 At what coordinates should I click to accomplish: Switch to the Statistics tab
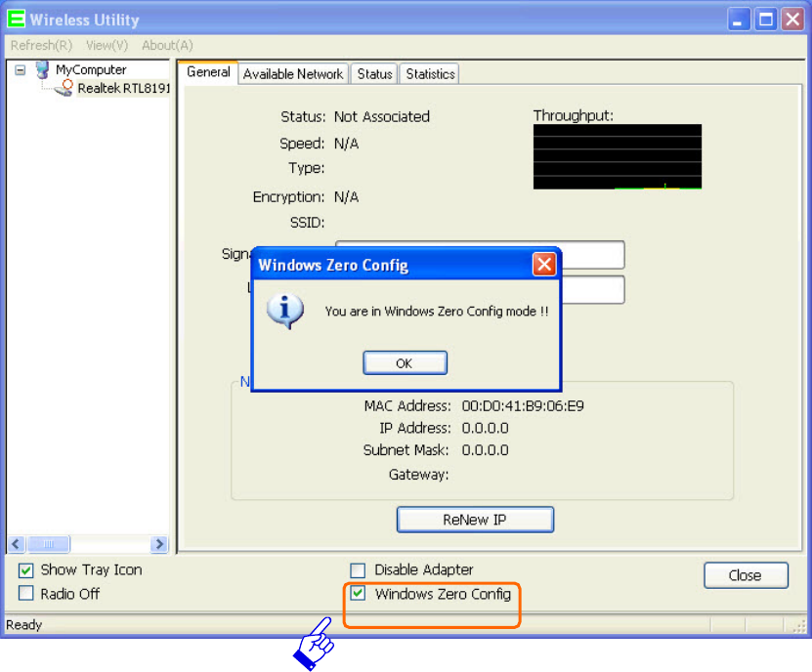click(x=430, y=74)
